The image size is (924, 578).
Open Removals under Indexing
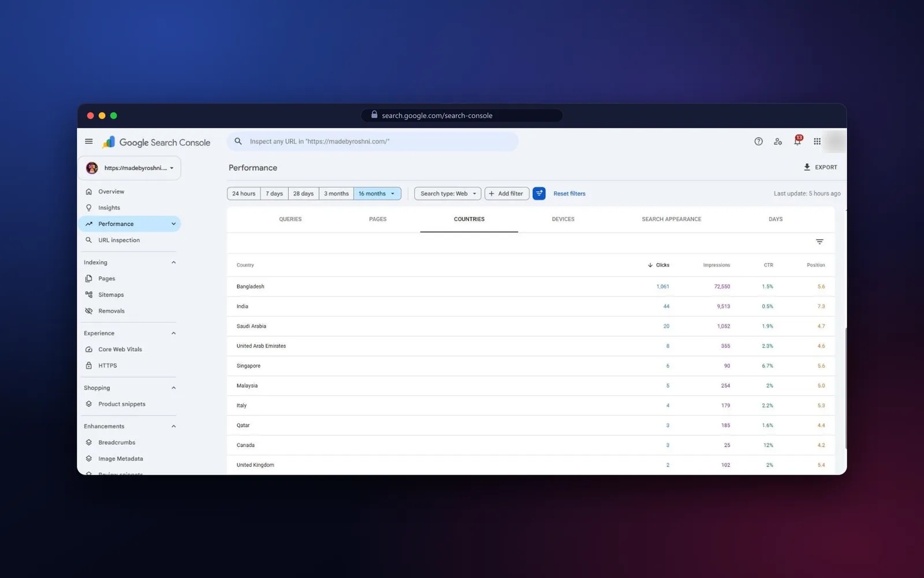click(111, 311)
